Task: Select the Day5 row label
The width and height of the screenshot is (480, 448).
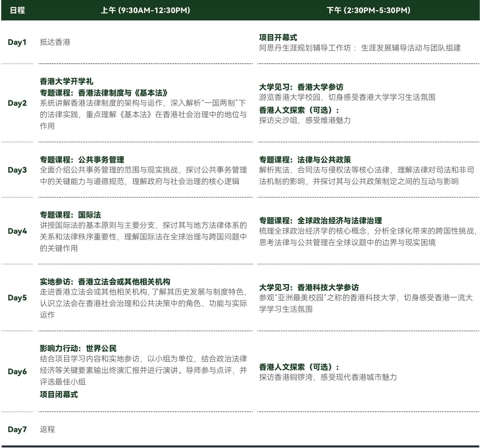Action: 17,298
